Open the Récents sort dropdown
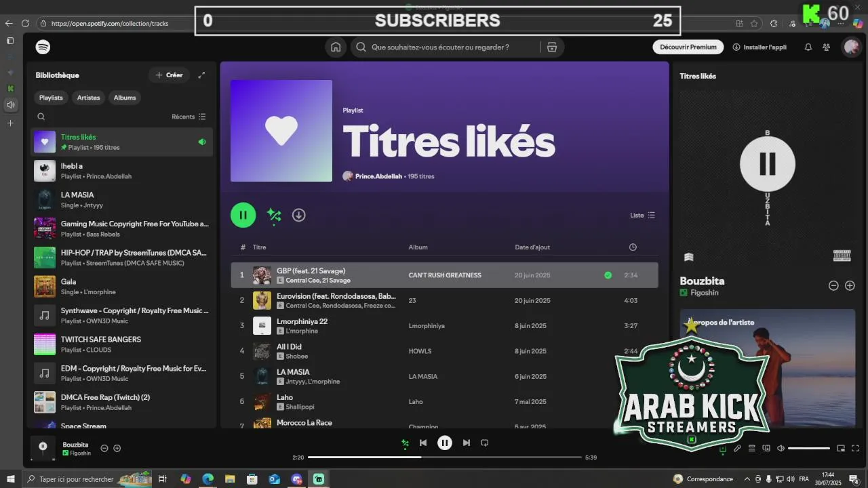Screen dimensions: 868x488 click(189, 117)
